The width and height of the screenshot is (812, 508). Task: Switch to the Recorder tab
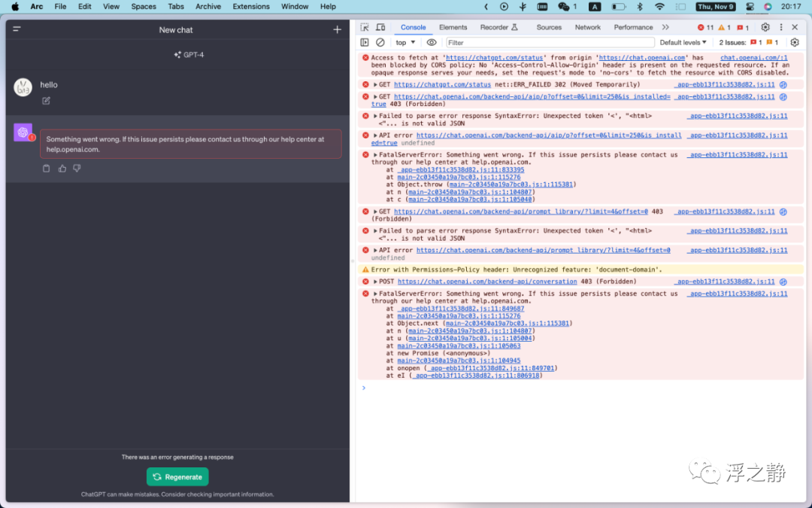click(498, 27)
